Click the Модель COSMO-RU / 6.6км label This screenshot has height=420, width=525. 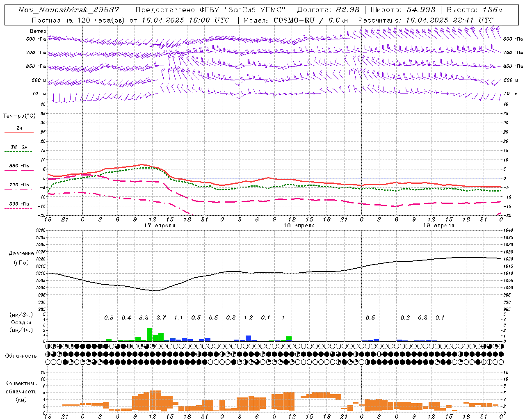[x=296, y=20]
